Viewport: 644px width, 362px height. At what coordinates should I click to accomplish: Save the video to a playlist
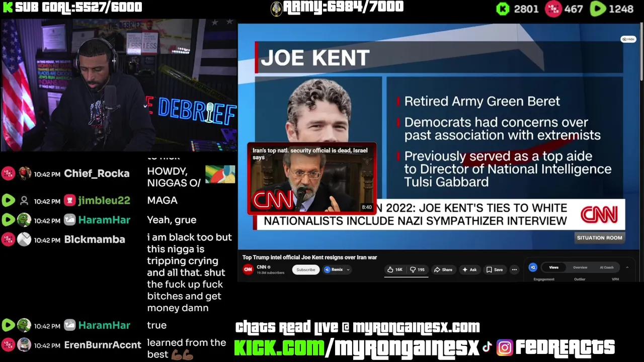click(x=495, y=269)
